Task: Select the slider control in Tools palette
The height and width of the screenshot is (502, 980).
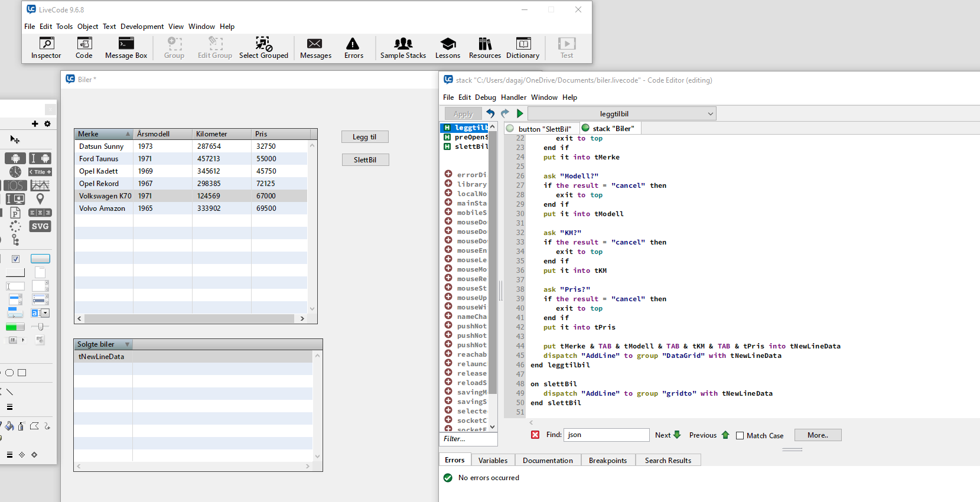Action: [40, 327]
